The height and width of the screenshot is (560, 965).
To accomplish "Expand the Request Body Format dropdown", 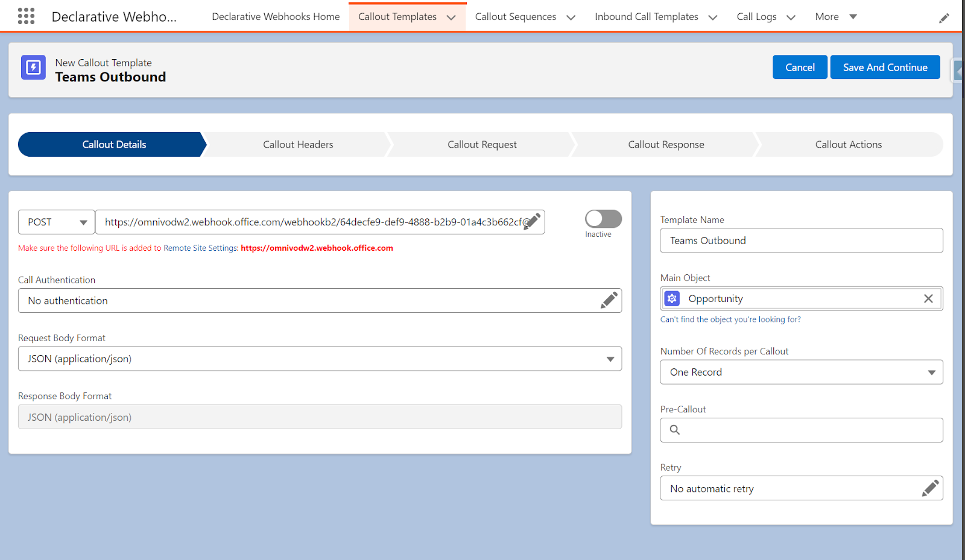I will coord(610,358).
